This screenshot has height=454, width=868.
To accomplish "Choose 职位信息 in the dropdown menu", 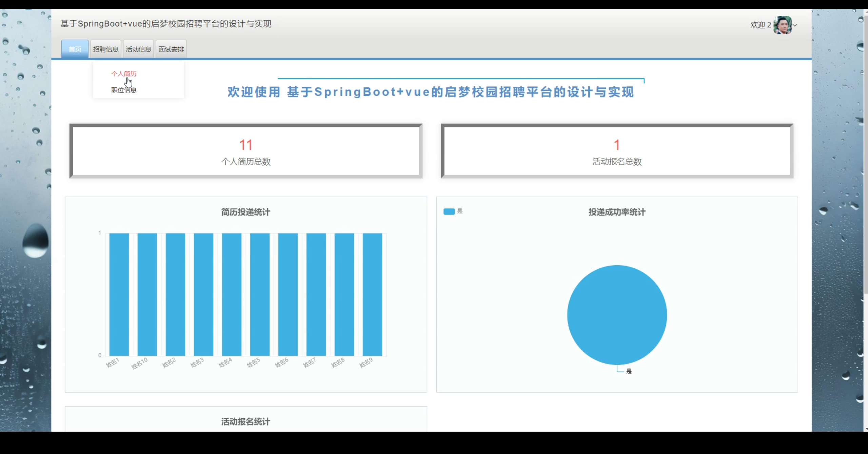I will 124,90.
